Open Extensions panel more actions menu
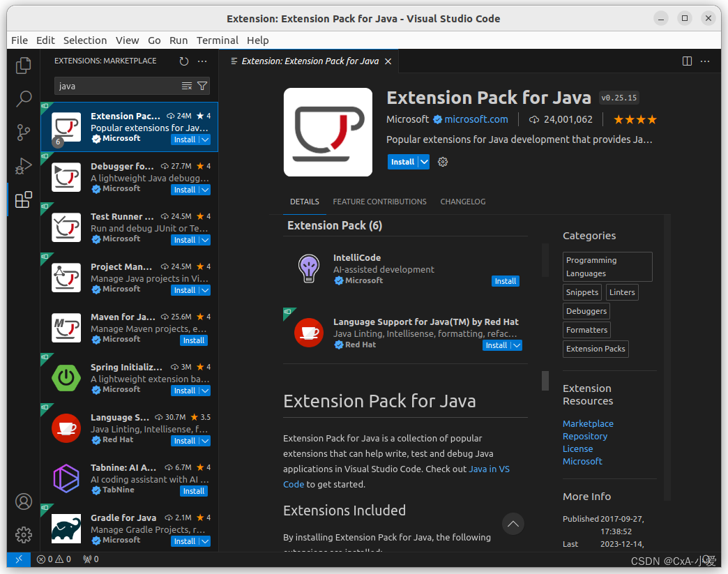The width and height of the screenshot is (728, 574). (202, 61)
